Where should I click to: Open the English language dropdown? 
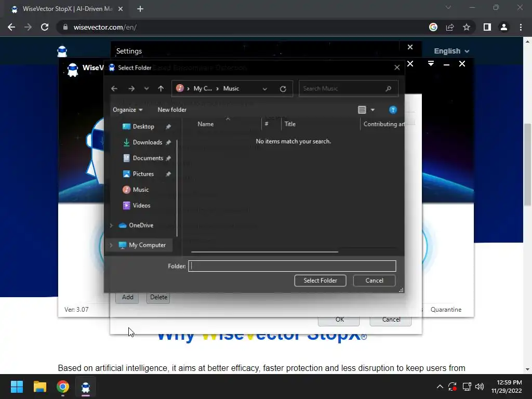451,51
